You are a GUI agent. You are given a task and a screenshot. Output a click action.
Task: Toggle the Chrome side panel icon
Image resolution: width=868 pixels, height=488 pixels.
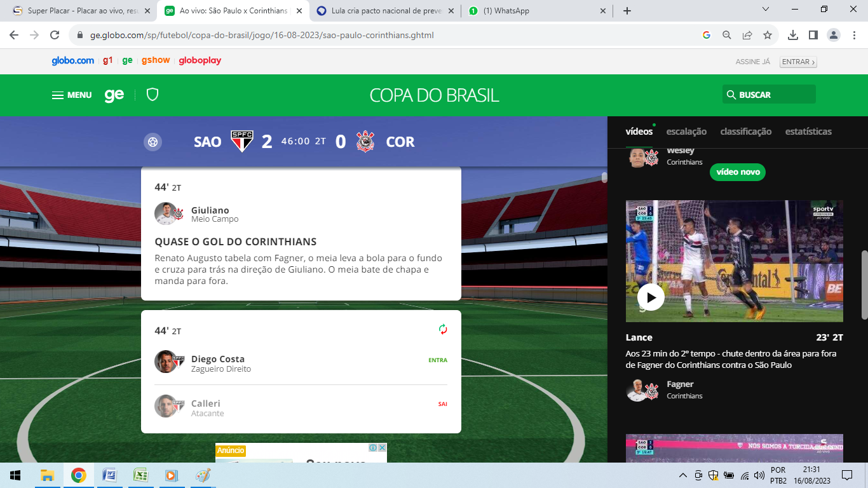pos(813,35)
